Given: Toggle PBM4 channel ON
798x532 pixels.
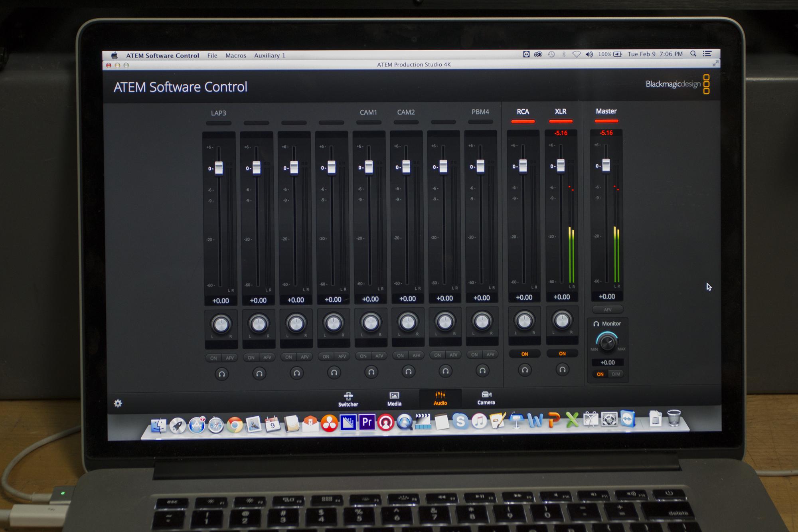Looking at the screenshot, I should coord(474,354).
